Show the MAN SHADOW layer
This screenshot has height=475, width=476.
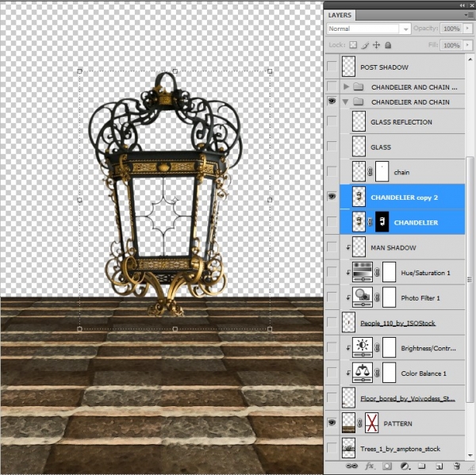point(332,247)
